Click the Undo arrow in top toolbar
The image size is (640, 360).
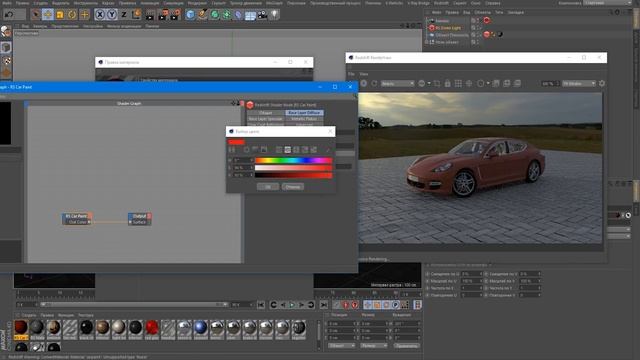tap(9, 15)
